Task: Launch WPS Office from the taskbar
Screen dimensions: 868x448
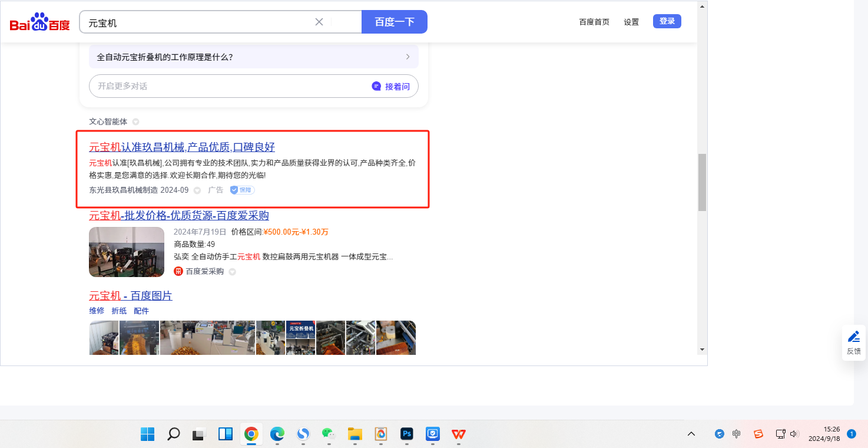Action: [458, 434]
